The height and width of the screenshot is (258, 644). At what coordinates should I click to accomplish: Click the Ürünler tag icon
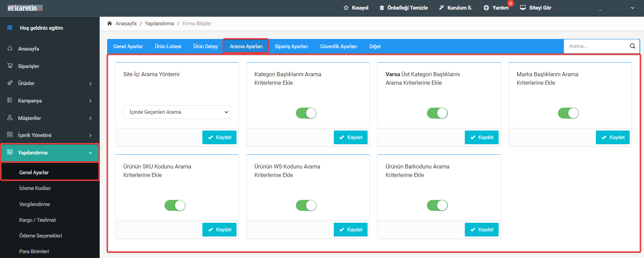tap(10, 83)
